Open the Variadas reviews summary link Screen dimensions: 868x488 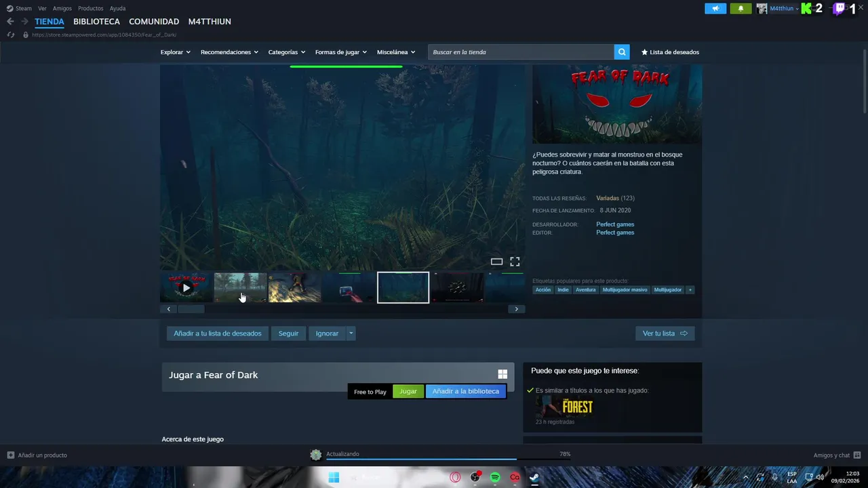(608, 198)
